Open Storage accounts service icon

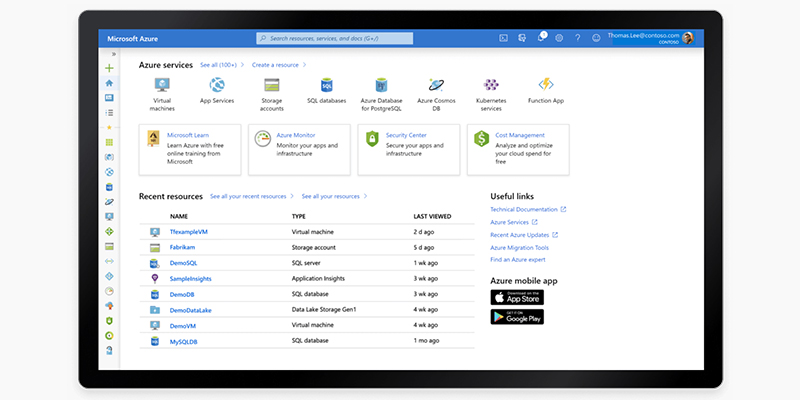pos(271,85)
